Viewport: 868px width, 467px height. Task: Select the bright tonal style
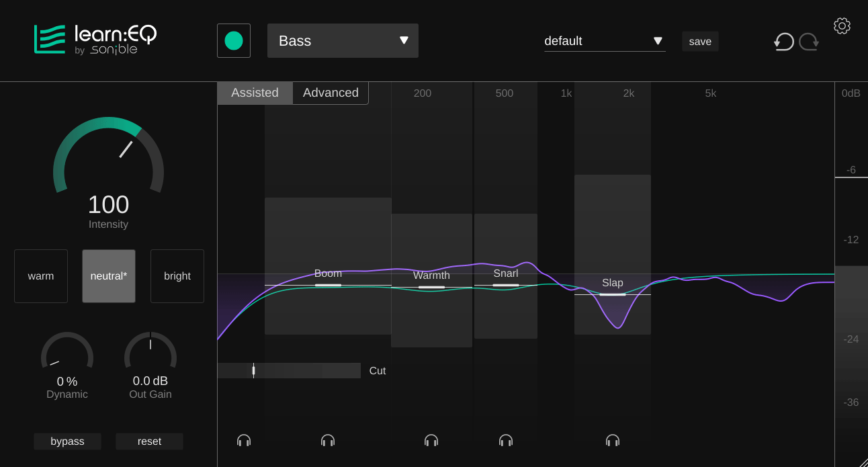pyautogui.click(x=177, y=276)
